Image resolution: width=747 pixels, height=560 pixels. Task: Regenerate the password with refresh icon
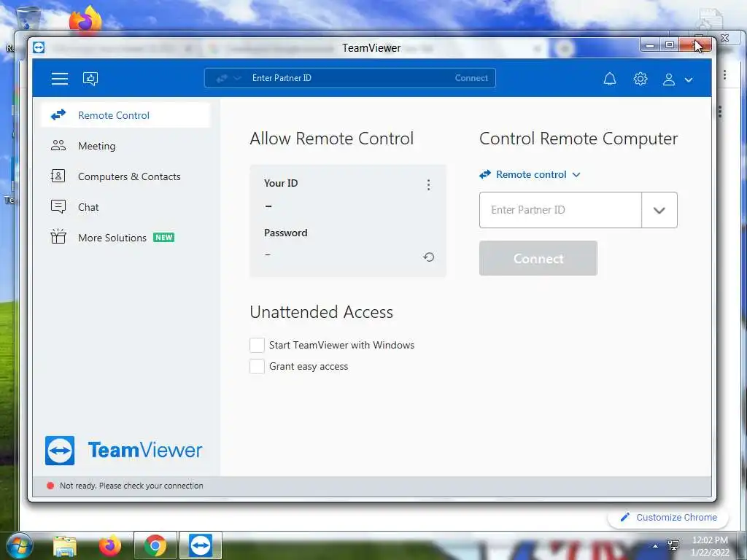coord(429,257)
